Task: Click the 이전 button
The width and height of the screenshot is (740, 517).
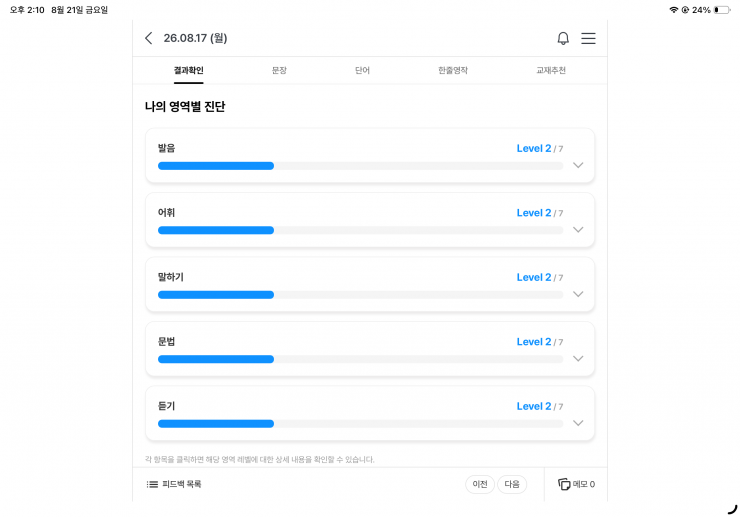Action: 480,484
